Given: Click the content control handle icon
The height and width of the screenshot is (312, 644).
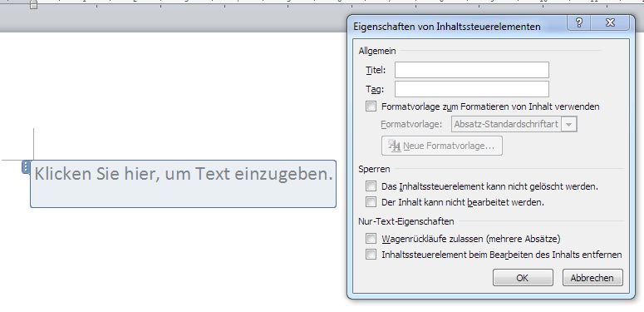Looking at the screenshot, I should coord(26,167).
